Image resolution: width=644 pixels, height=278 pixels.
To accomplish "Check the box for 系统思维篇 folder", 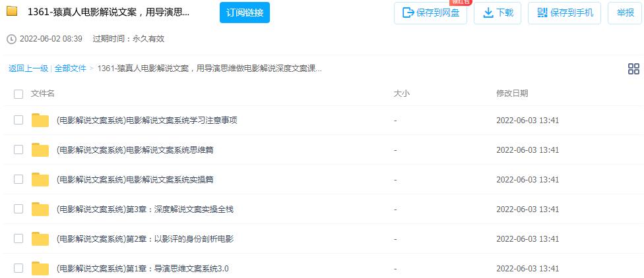I will [x=18, y=150].
